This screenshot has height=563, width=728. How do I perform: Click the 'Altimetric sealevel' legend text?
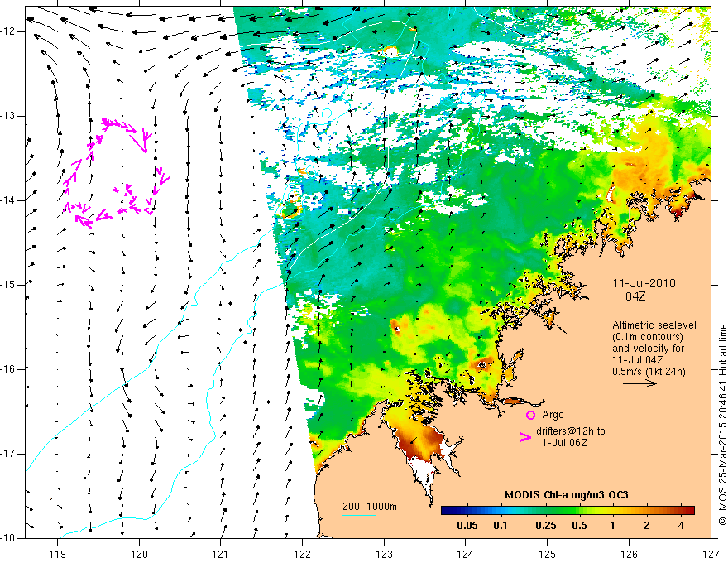(654, 325)
